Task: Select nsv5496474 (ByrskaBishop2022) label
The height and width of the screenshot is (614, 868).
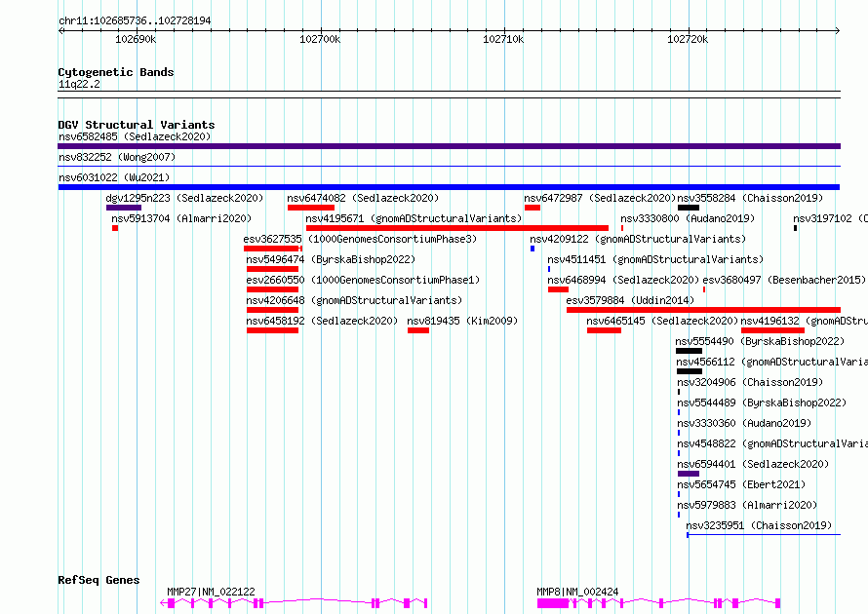Action: [331, 259]
